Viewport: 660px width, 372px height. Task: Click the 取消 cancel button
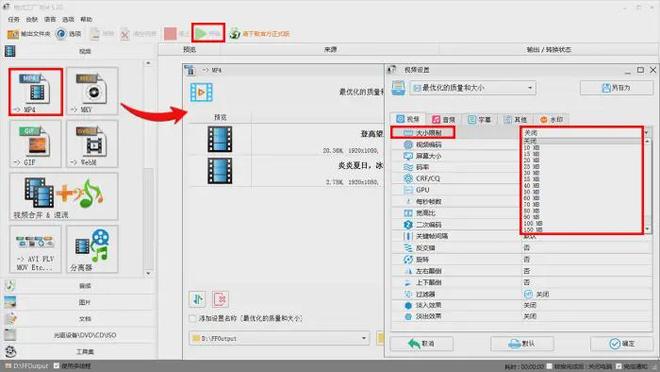422,344
